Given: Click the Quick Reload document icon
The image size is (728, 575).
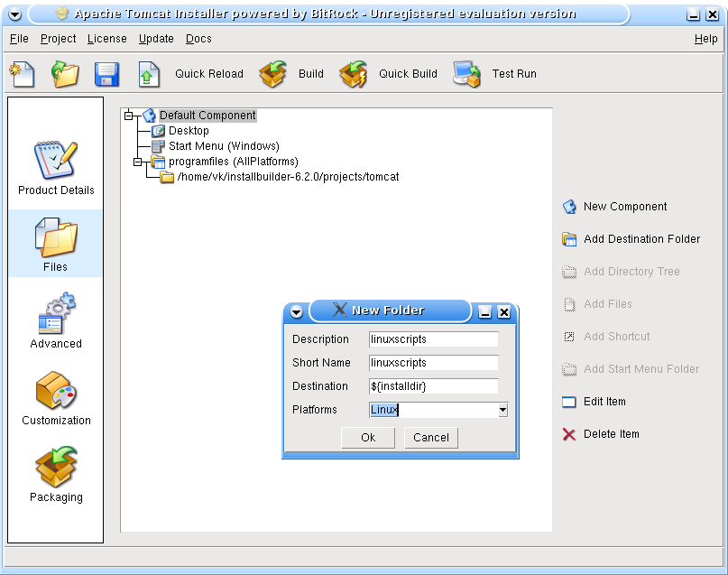Looking at the screenshot, I should 149,74.
